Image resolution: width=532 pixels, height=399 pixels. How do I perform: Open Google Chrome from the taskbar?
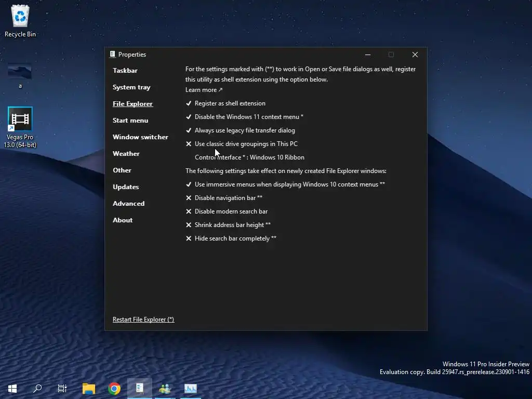(x=114, y=389)
